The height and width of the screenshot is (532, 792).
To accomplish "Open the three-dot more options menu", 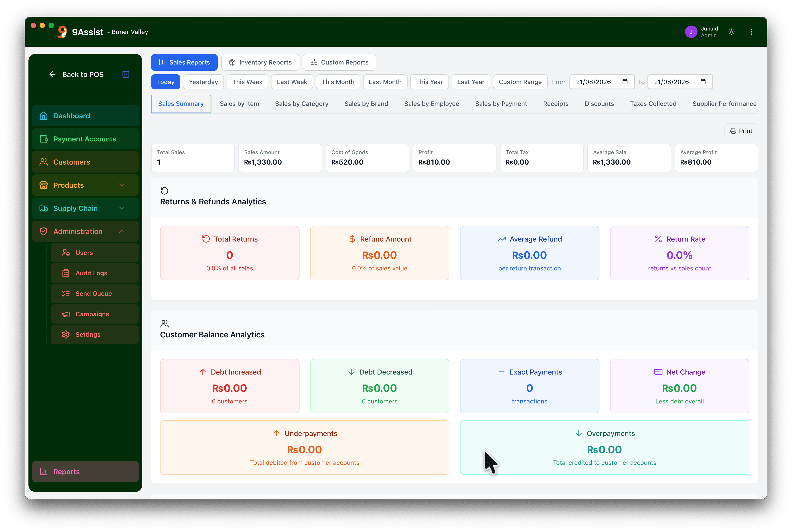I will coord(751,32).
